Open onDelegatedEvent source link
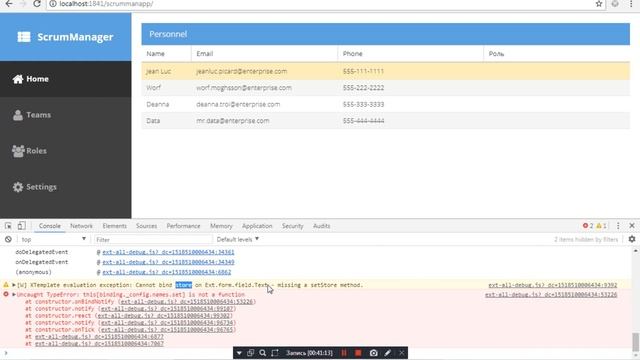The width and height of the screenshot is (640, 360). (x=168, y=262)
